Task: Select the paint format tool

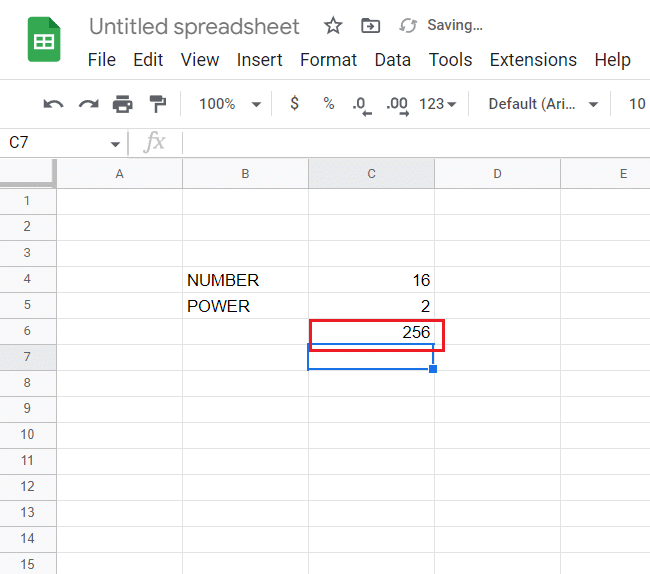Action: pos(158,104)
